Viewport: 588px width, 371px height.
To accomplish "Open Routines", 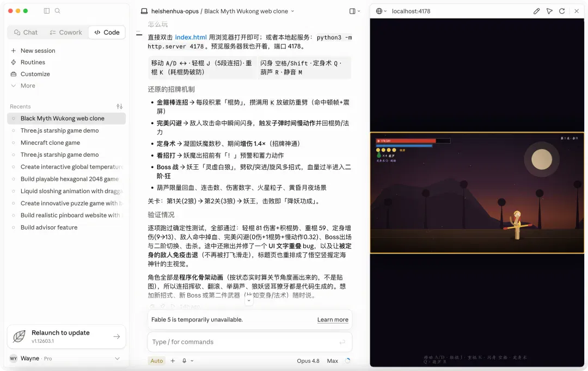I will coord(28,62).
